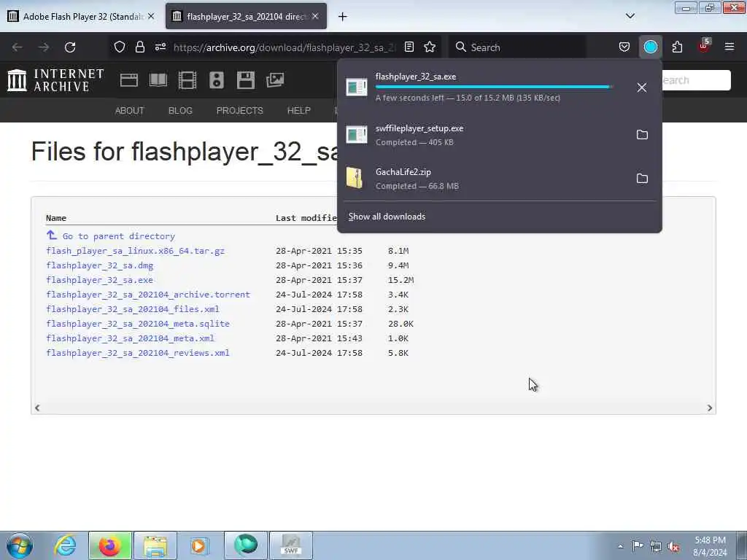Viewport: 747px width, 560px height.
Task: Open flashplayer_32_sa_202104_files.xml link
Action: pyautogui.click(x=133, y=309)
